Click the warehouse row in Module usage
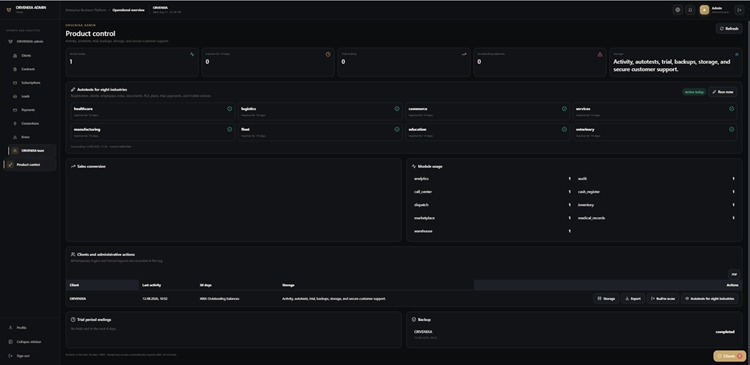The height and width of the screenshot is (365, 750). click(x=492, y=231)
